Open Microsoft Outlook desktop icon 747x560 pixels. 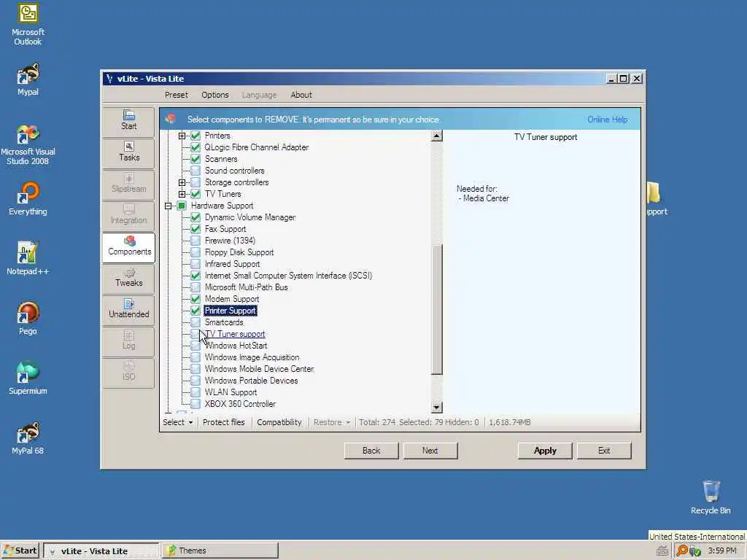click(28, 25)
